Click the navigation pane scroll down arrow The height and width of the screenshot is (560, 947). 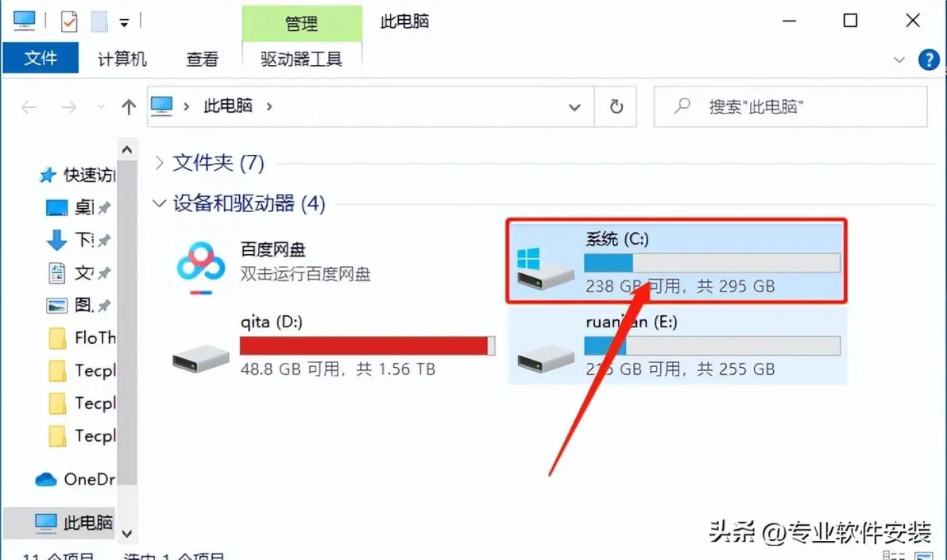click(127, 534)
